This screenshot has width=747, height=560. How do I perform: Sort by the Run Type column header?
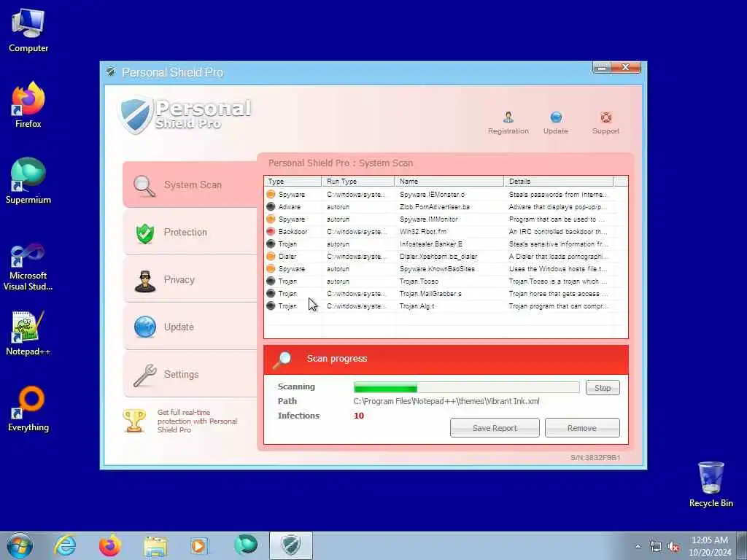coord(357,182)
